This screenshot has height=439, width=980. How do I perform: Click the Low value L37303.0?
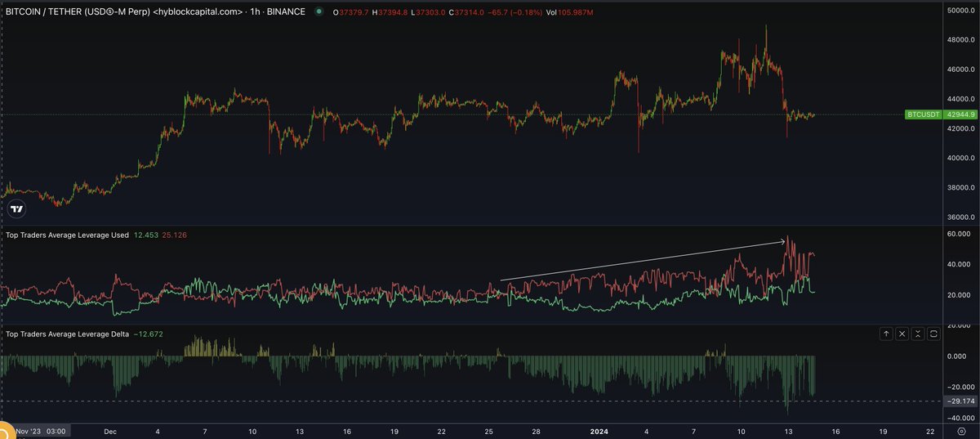[x=429, y=12]
